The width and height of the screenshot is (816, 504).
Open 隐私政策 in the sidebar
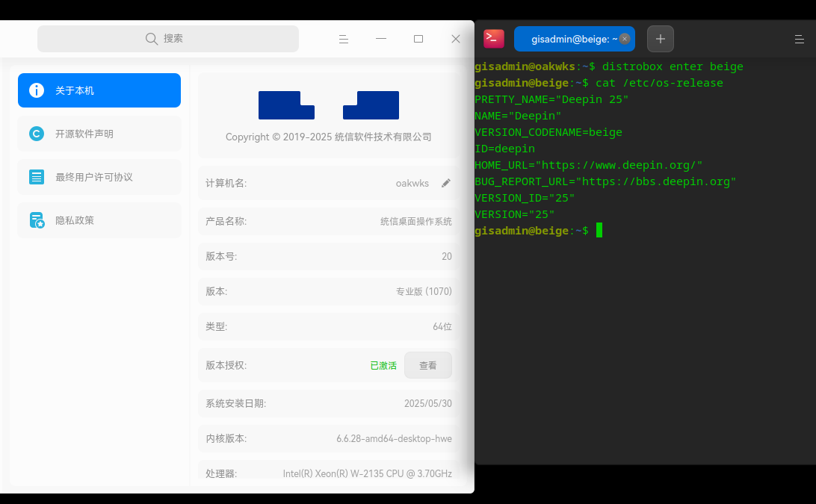click(x=99, y=220)
